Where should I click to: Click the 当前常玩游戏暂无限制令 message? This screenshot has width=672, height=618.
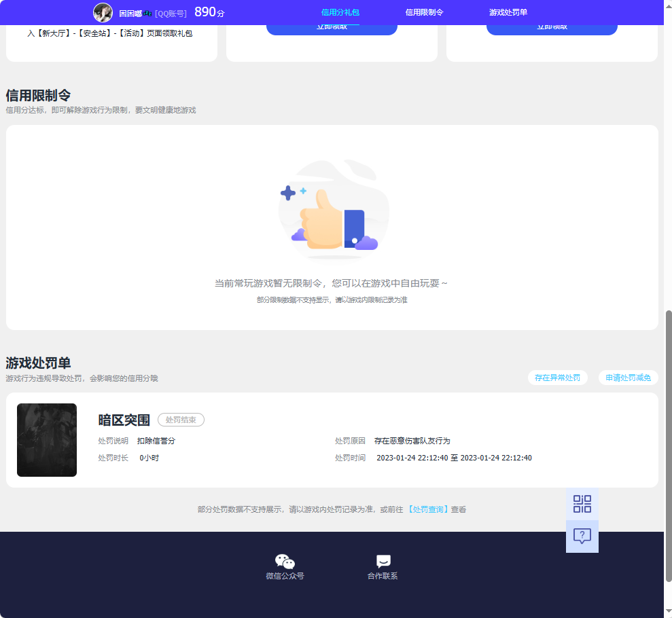pos(331,283)
